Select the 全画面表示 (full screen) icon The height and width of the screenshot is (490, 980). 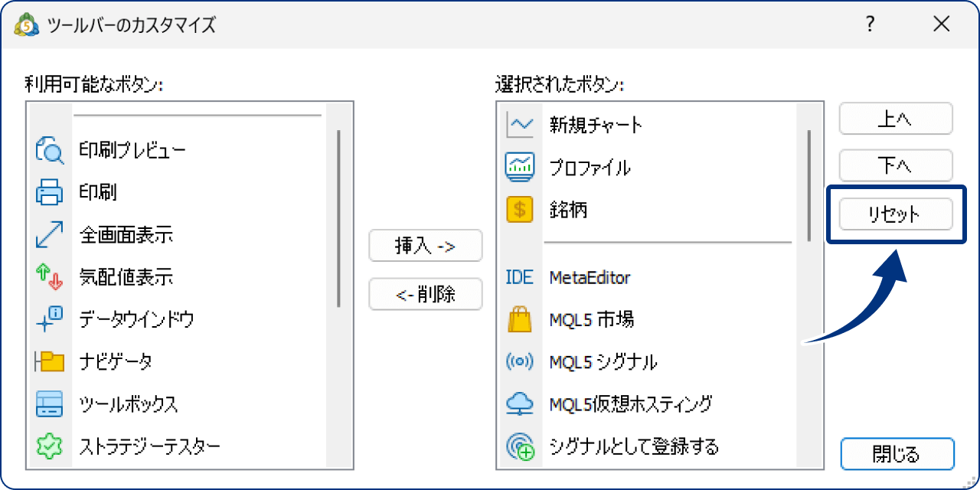pyautogui.click(x=48, y=235)
